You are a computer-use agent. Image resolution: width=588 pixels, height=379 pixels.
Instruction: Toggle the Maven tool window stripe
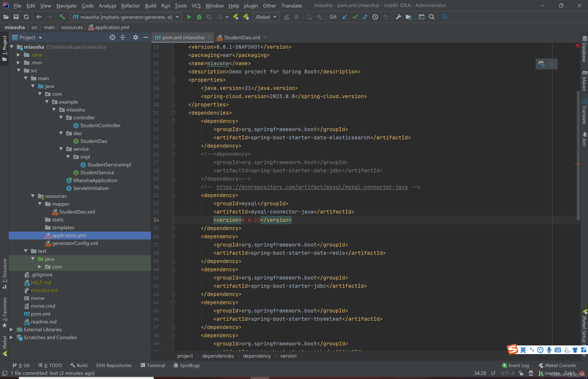(584, 81)
